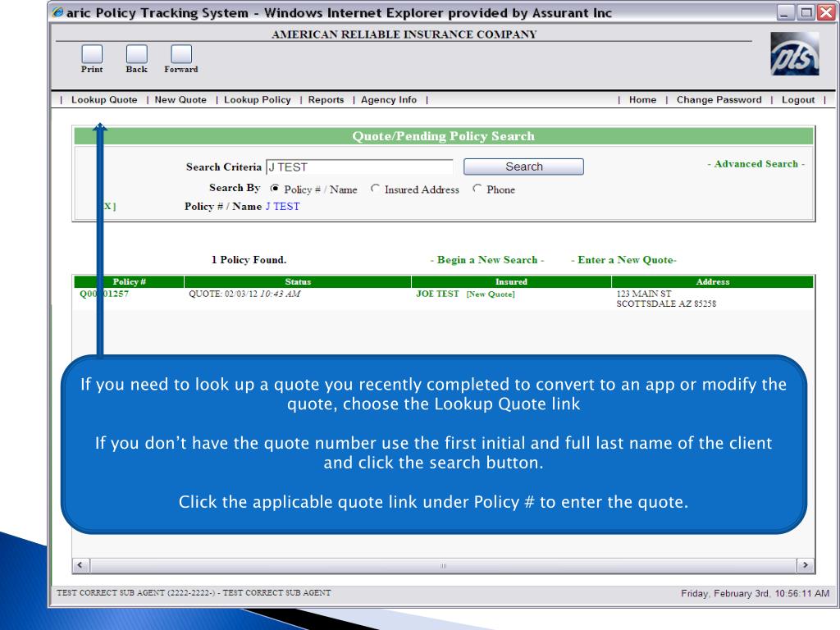Go to Lookup Policy
The height and width of the screenshot is (630, 840).
(257, 99)
